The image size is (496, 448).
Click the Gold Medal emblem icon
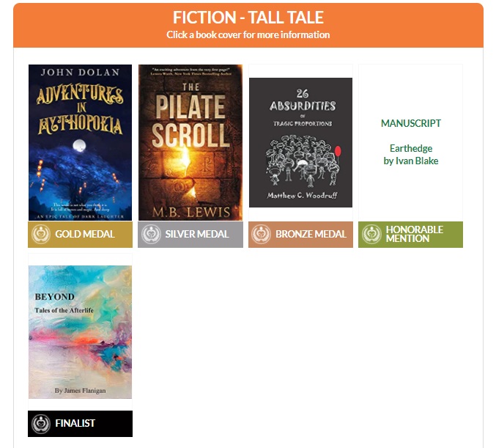click(41, 235)
